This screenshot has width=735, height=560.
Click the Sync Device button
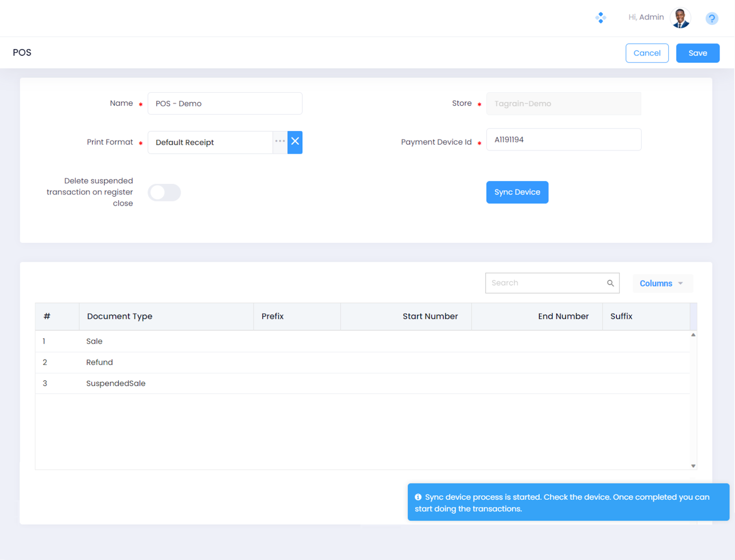517,192
